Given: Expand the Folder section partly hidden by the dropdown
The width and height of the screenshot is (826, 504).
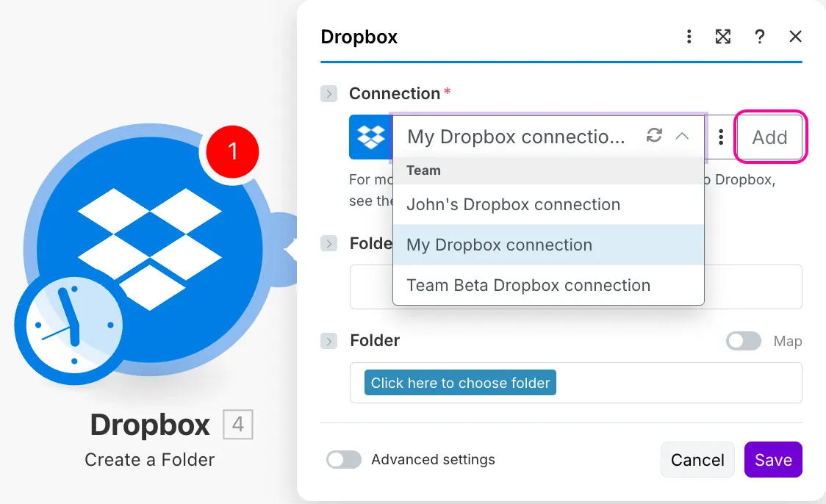Looking at the screenshot, I should 328,243.
